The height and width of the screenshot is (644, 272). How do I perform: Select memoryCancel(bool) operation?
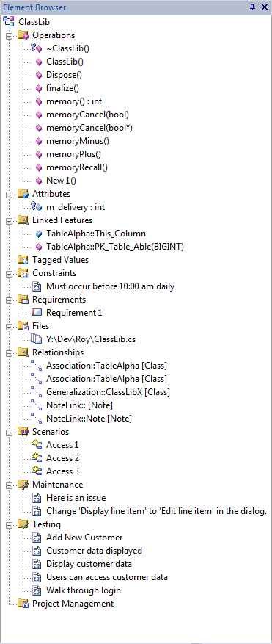(x=88, y=115)
